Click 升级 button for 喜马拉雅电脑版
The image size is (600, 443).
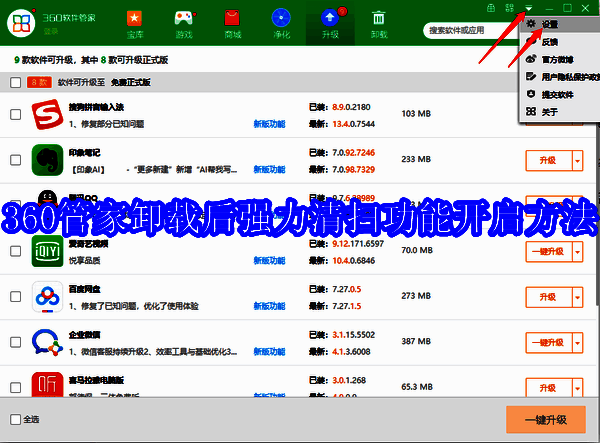[548, 388]
